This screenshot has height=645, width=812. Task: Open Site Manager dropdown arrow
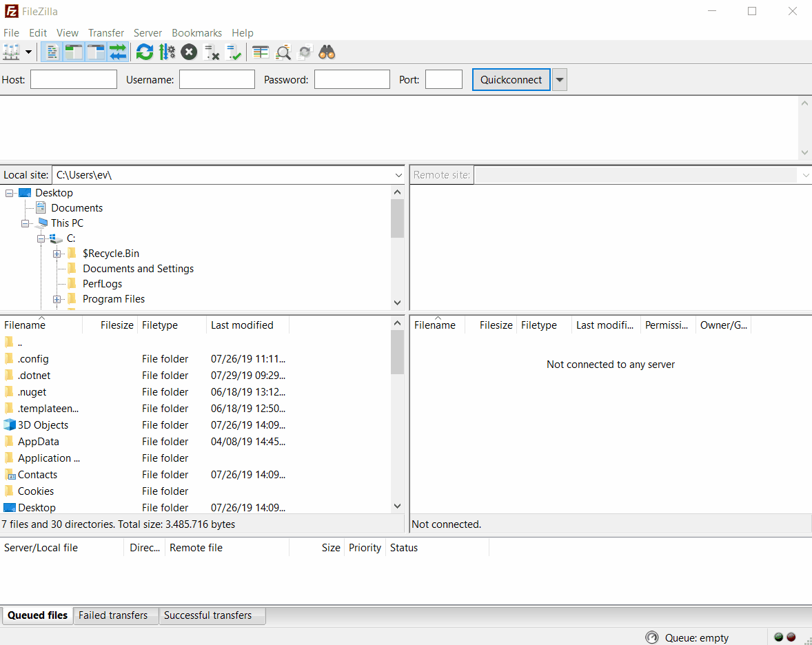point(28,52)
